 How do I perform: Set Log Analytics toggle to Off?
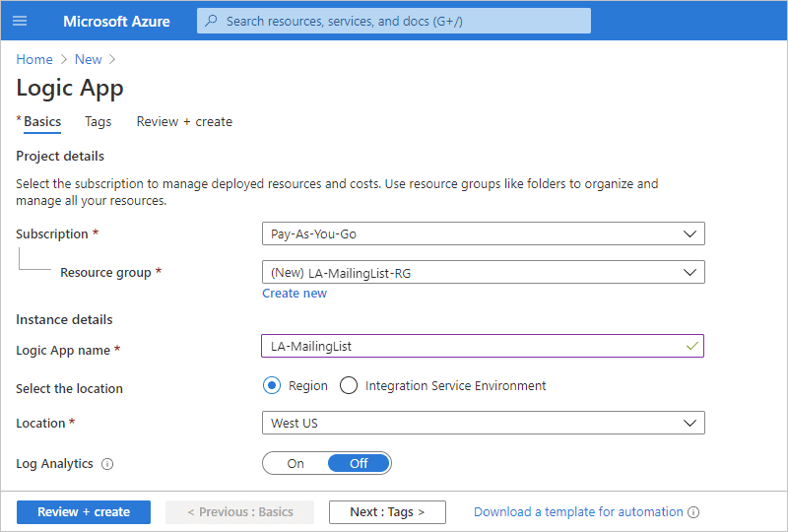359,464
